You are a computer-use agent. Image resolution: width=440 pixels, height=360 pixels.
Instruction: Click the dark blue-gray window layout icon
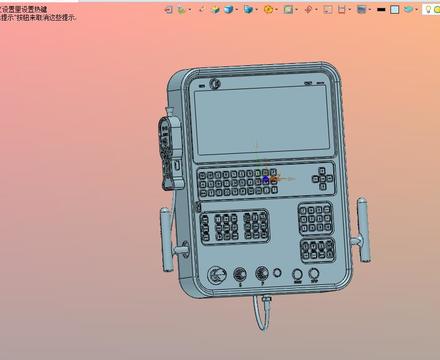(x=361, y=10)
